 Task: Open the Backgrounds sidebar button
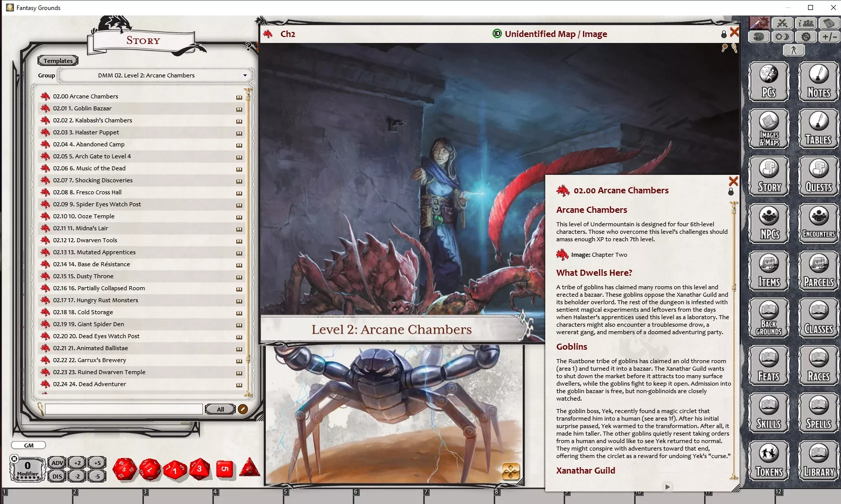click(769, 319)
